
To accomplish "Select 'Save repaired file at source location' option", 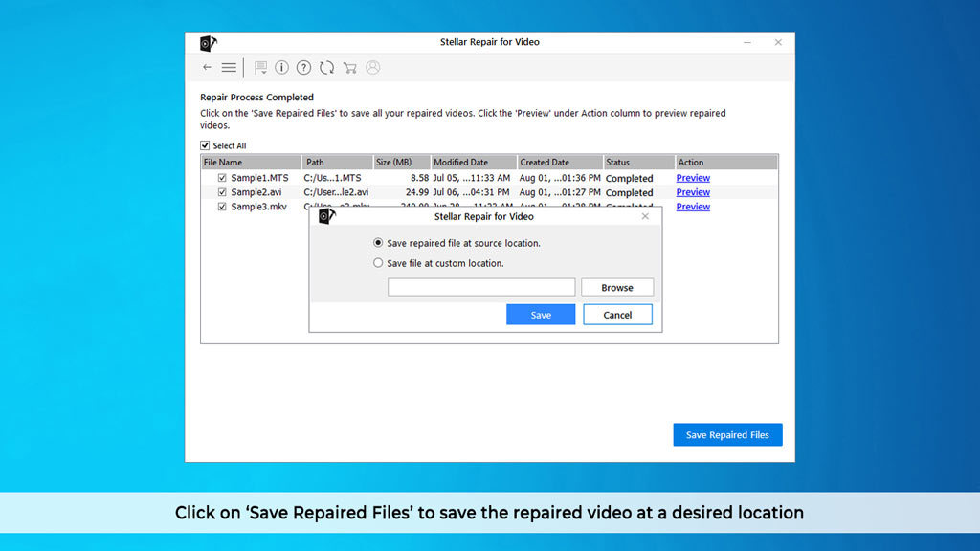I will point(378,242).
